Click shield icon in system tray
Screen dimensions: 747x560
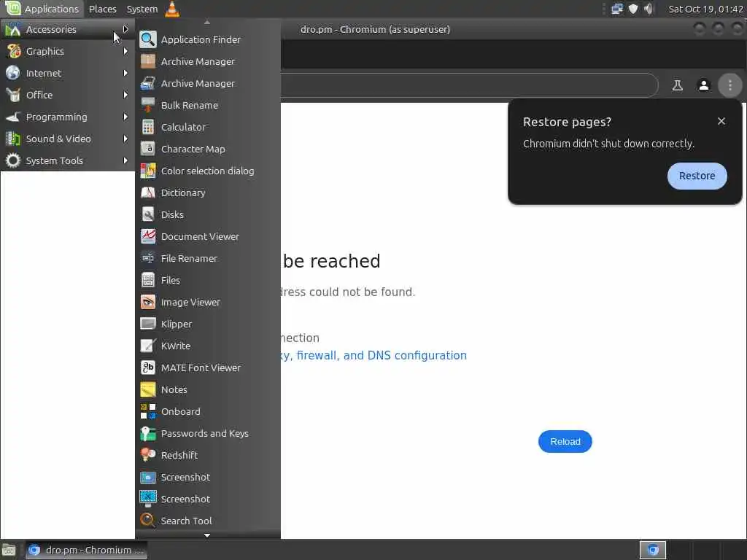[x=632, y=9]
